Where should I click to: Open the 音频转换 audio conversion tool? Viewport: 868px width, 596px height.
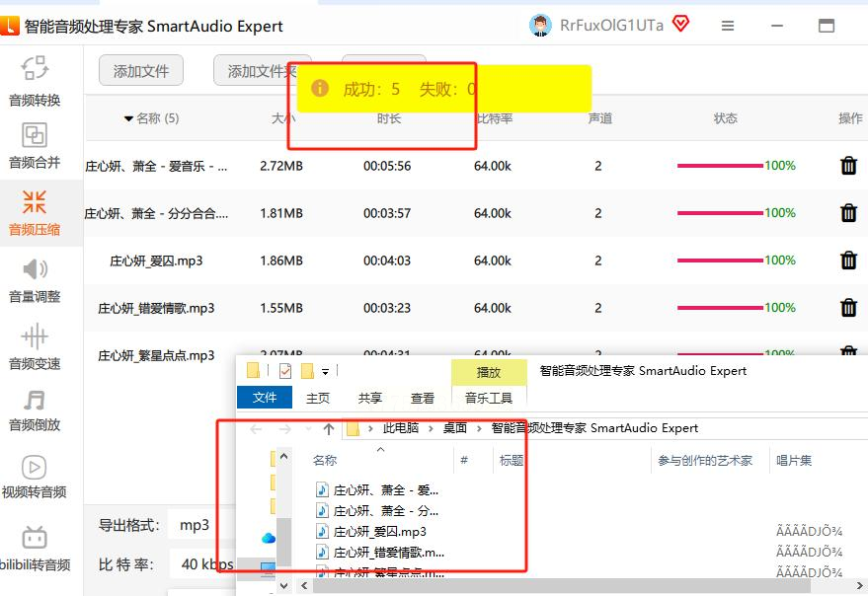[35, 81]
